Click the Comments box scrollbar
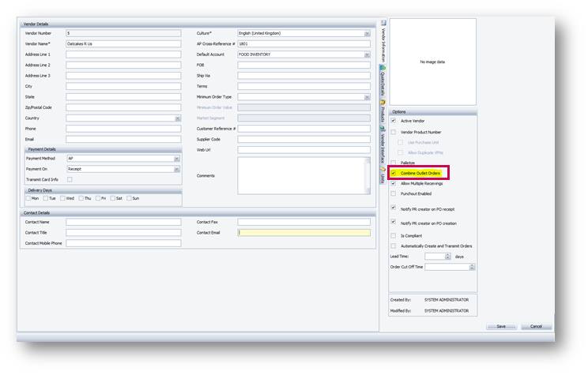This screenshot has width=588, height=375. point(367,175)
